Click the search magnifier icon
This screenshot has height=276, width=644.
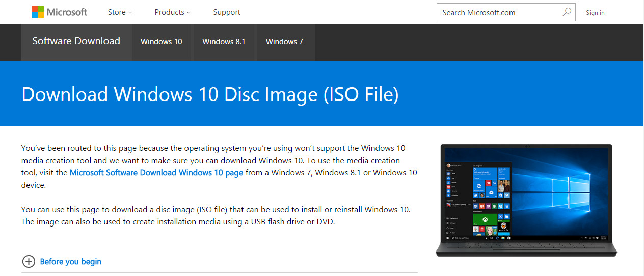click(x=567, y=12)
